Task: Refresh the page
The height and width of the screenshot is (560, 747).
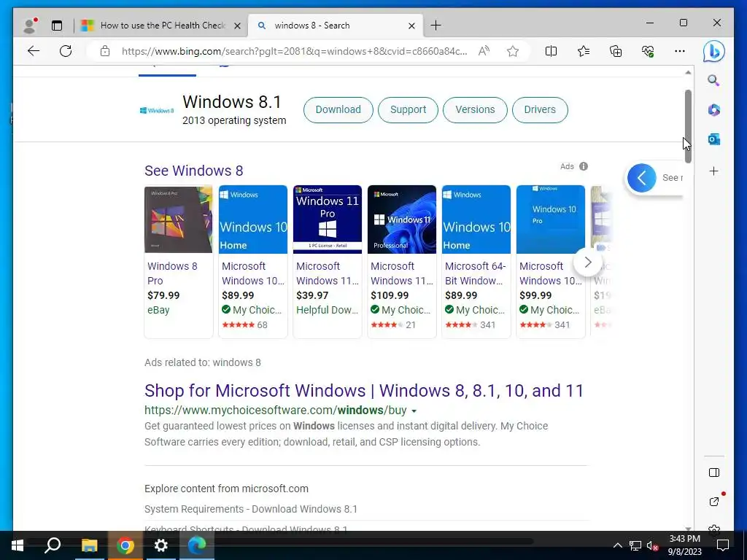Action: click(x=66, y=51)
